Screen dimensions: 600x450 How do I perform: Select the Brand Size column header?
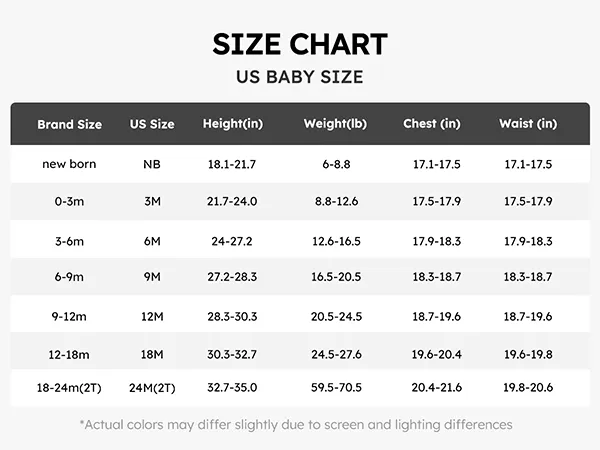pos(69,125)
